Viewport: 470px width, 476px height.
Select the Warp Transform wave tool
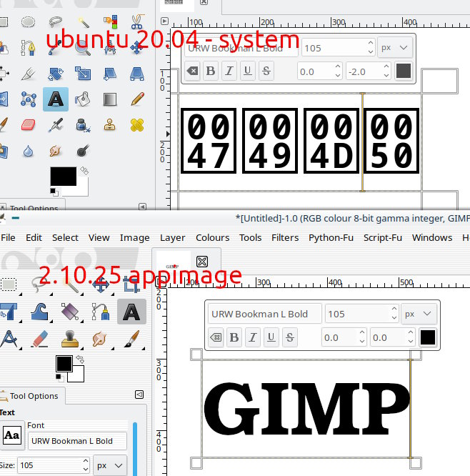(x=39, y=312)
